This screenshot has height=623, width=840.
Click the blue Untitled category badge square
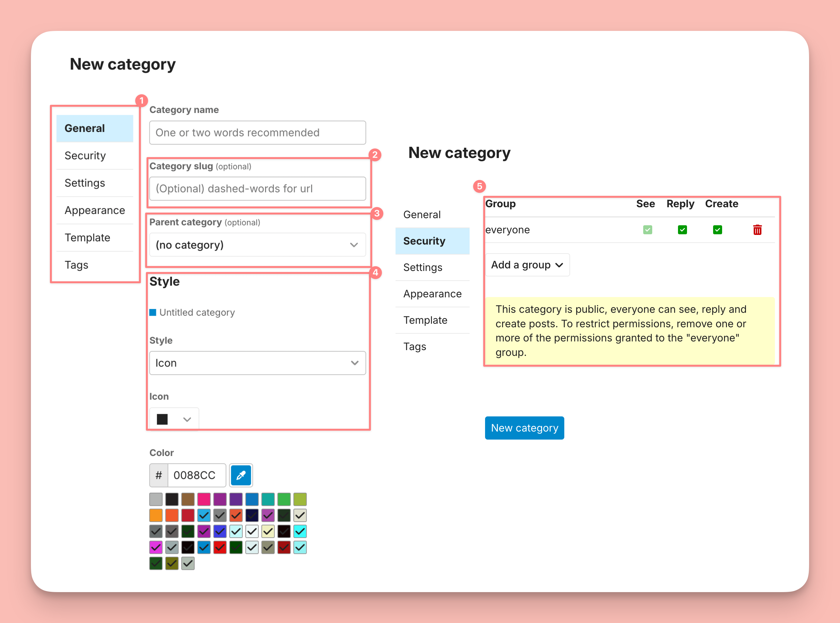153,312
